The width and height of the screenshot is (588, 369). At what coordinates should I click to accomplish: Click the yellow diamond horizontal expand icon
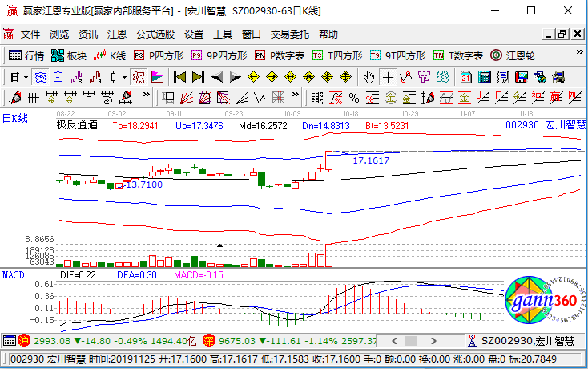click(290, 77)
